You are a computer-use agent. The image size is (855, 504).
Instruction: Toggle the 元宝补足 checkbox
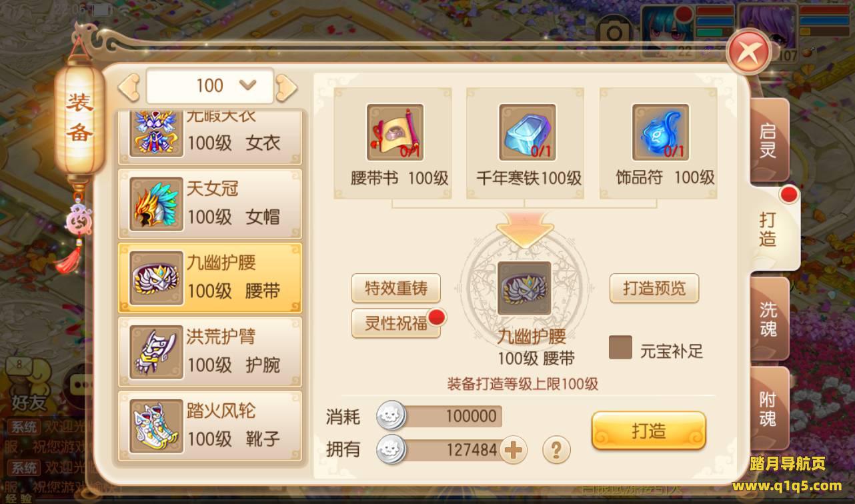tap(620, 347)
